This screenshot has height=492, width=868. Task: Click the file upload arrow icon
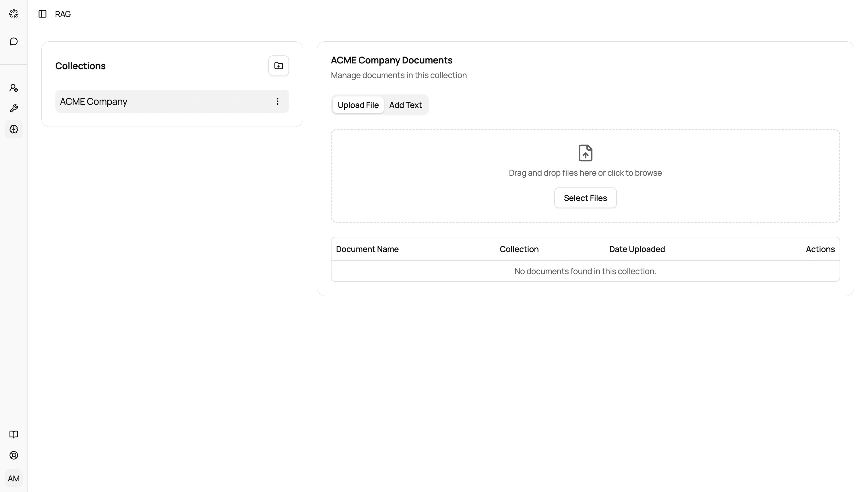click(585, 153)
